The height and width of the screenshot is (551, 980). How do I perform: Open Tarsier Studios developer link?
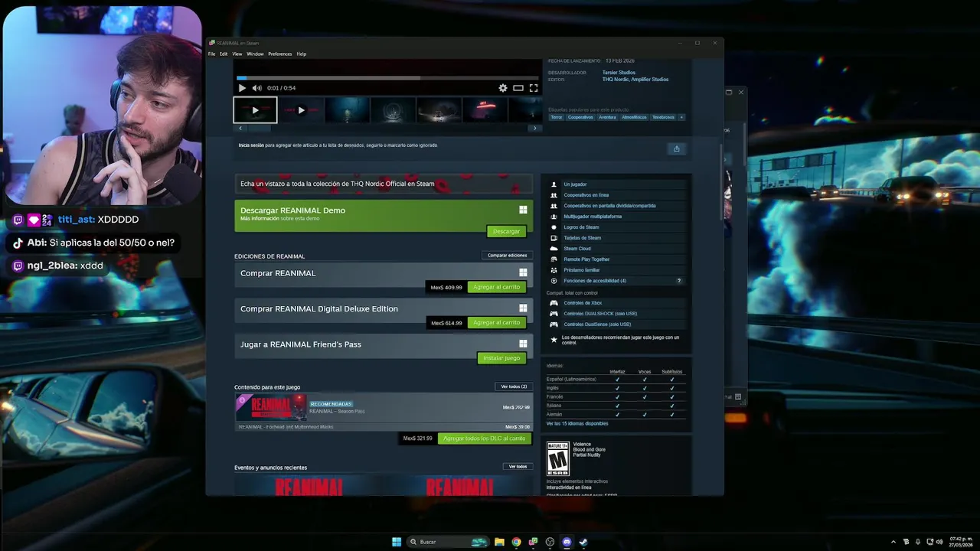[619, 73]
